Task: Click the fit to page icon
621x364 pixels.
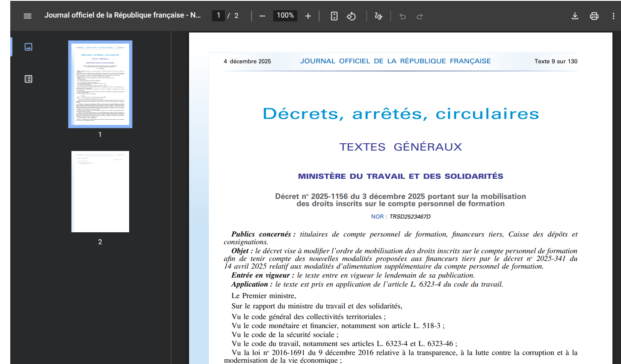Action: pyautogui.click(x=334, y=16)
